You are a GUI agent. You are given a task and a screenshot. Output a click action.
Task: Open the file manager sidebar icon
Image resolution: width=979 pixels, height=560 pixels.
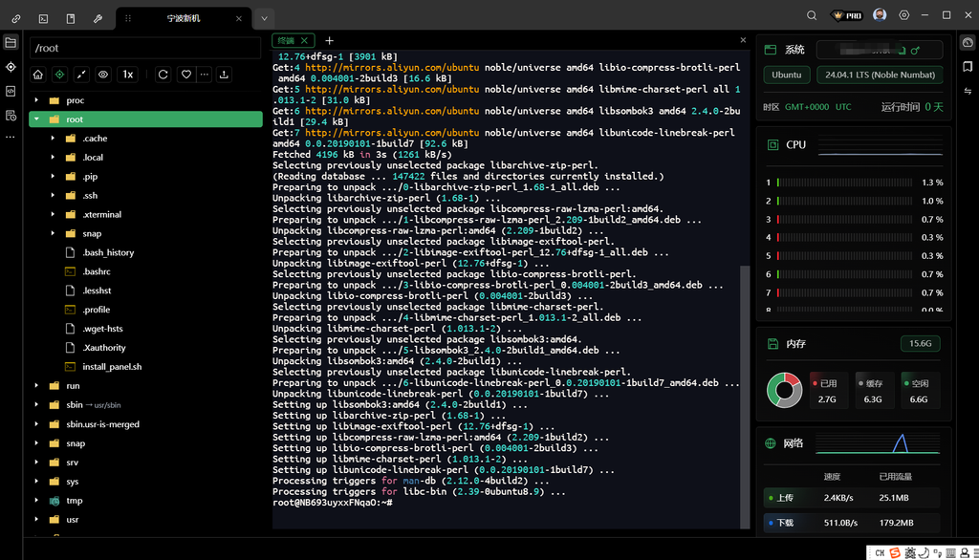[x=11, y=42]
